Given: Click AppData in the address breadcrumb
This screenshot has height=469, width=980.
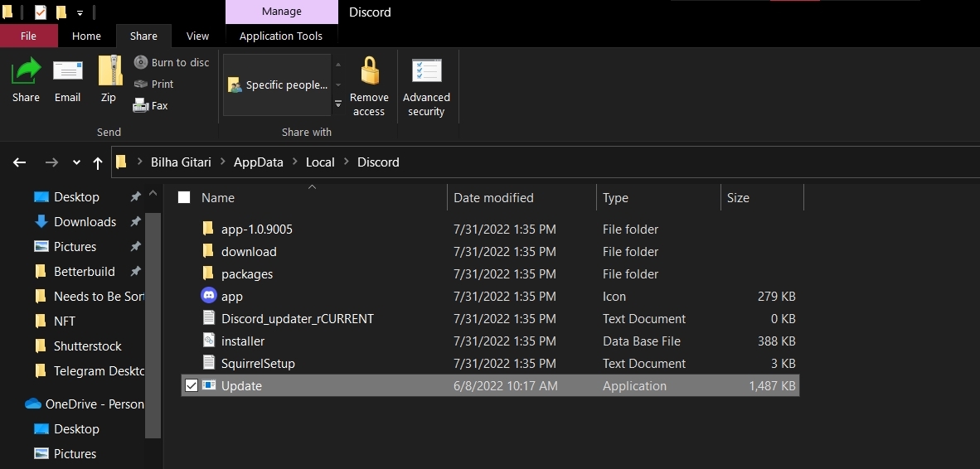Looking at the screenshot, I should 258,162.
